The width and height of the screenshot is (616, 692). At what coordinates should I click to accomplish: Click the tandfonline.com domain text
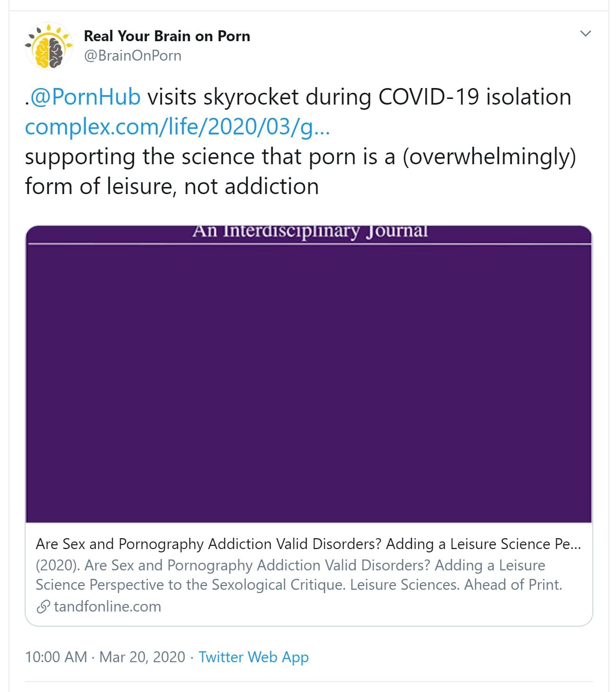coord(107,606)
